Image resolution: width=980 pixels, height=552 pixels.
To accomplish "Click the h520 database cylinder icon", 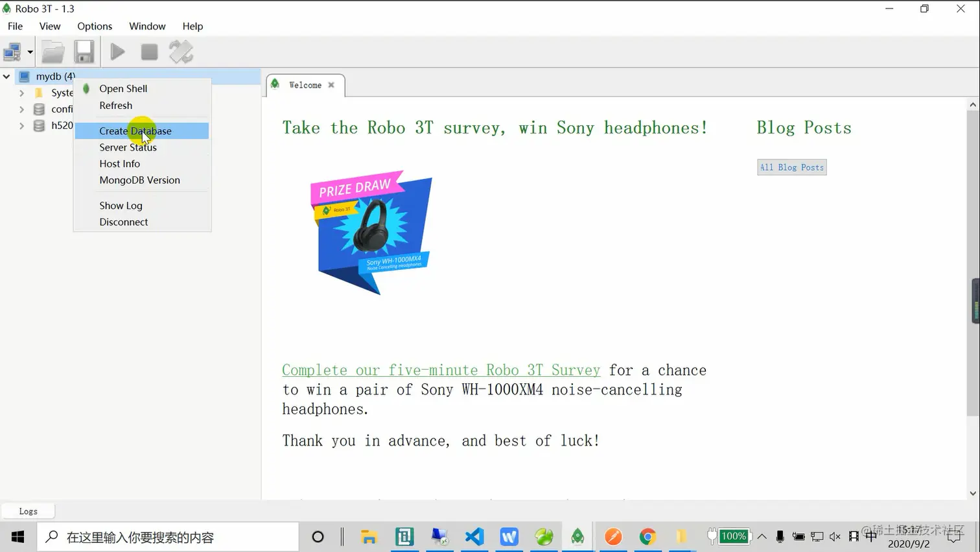I will pos(39,125).
